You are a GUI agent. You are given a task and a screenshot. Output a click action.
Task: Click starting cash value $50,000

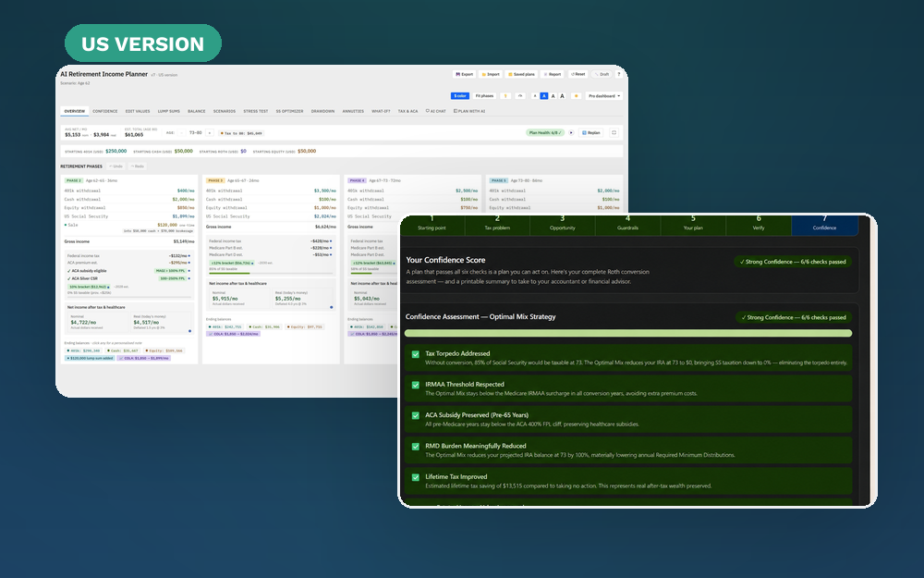(x=183, y=151)
